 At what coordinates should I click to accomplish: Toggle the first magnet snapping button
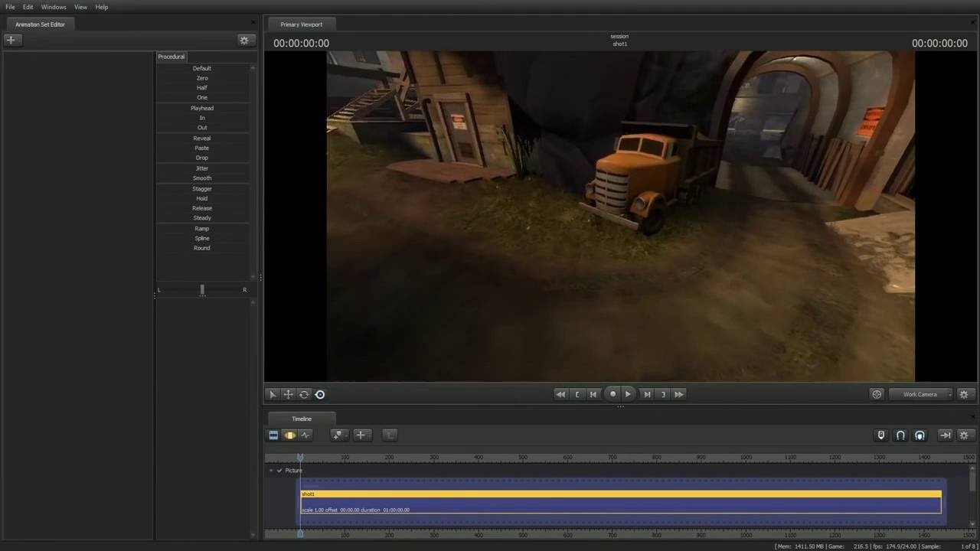tap(900, 435)
